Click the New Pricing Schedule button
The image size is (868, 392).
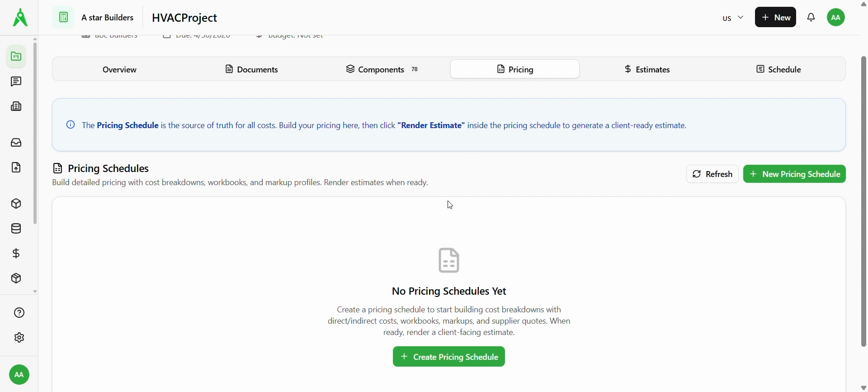click(795, 174)
